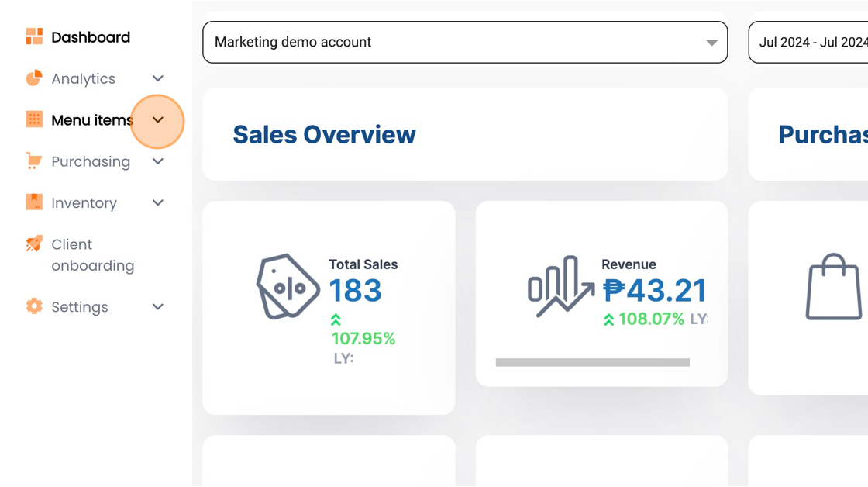Click the 107.95% growth figure
This screenshot has height=487, width=868.
pos(363,339)
